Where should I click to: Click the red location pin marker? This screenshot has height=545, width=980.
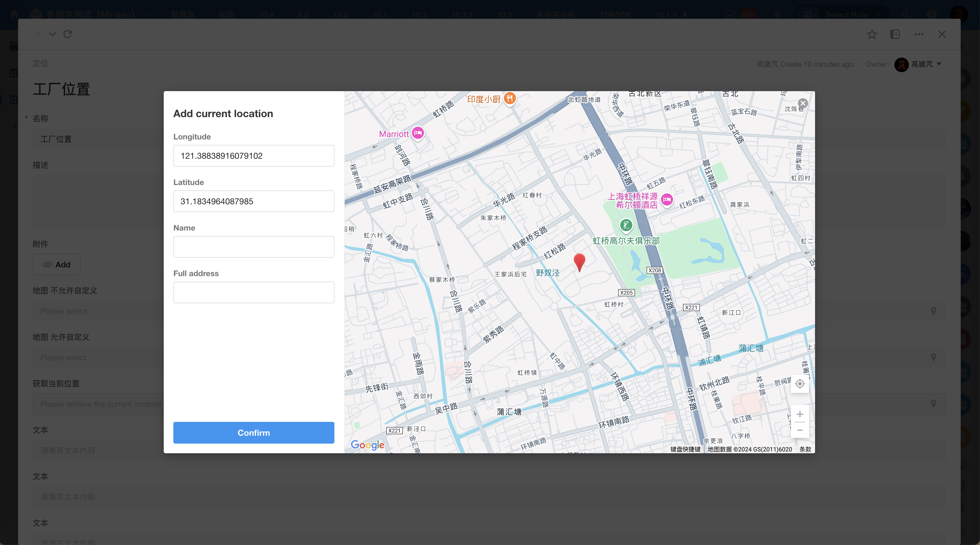[x=579, y=263]
